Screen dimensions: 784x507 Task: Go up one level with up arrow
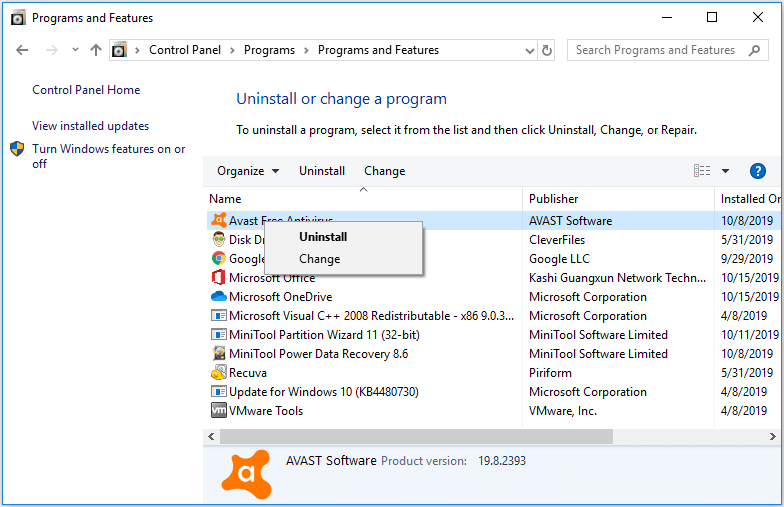[x=96, y=50]
